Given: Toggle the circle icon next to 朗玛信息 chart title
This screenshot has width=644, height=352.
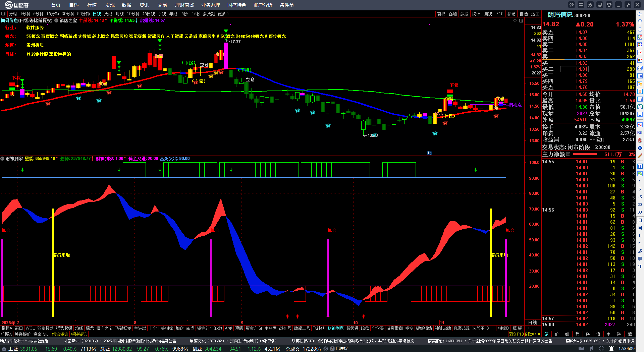Looking at the screenshot, I should [x=56, y=20].
